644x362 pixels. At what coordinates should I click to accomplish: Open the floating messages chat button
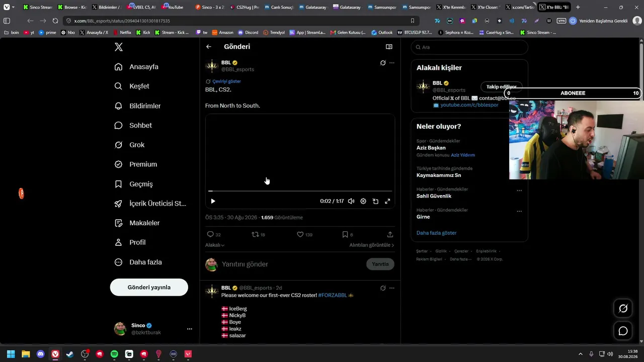[623, 331]
